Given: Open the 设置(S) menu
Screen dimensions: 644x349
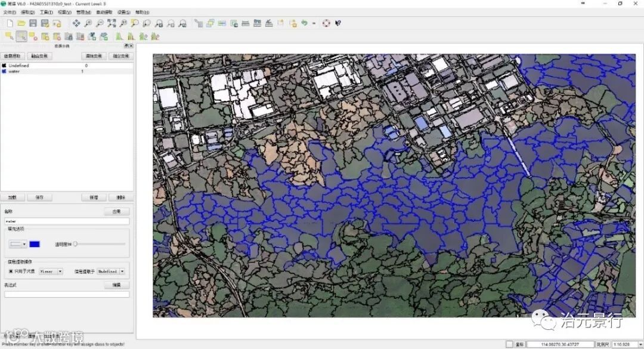Looking at the screenshot, I should [x=123, y=13].
